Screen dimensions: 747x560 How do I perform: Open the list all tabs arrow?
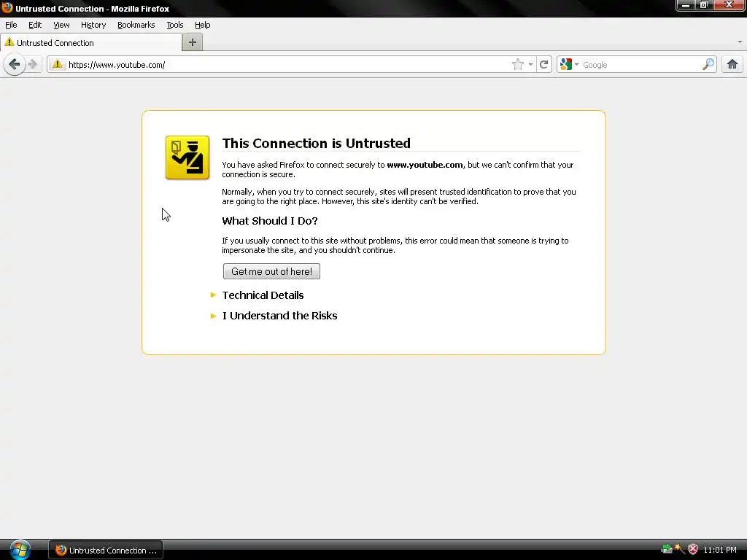pos(740,42)
